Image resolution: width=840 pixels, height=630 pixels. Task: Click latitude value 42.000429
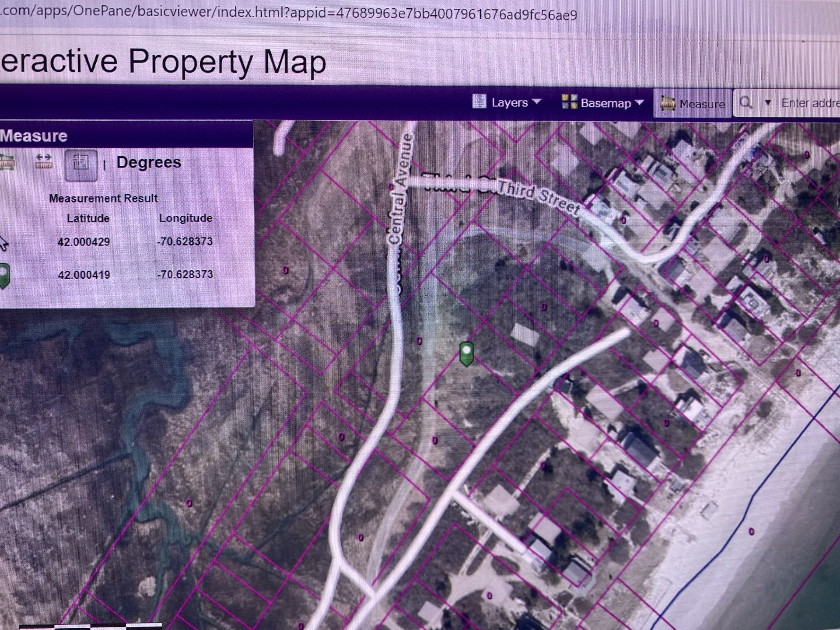[84, 242]
